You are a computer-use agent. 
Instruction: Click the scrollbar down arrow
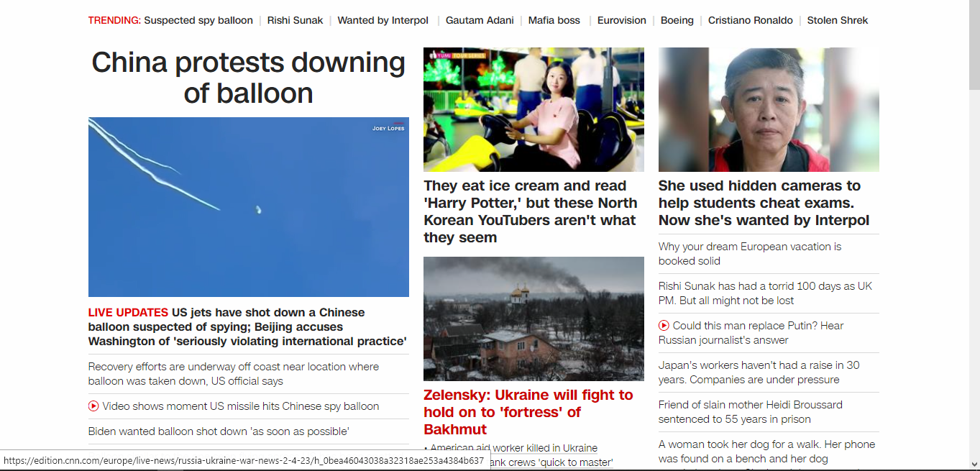click(974, 465)
